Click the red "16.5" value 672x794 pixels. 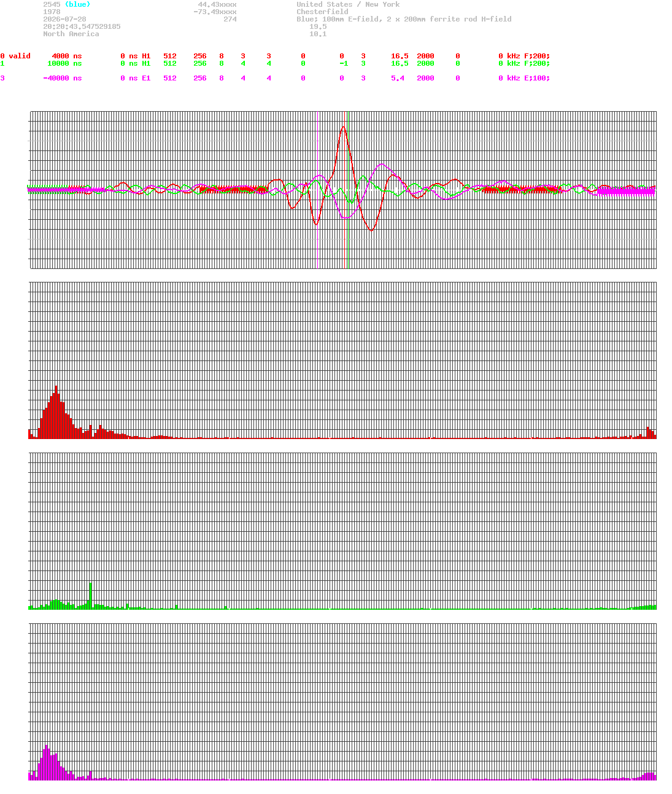click(x=400, y=56)
